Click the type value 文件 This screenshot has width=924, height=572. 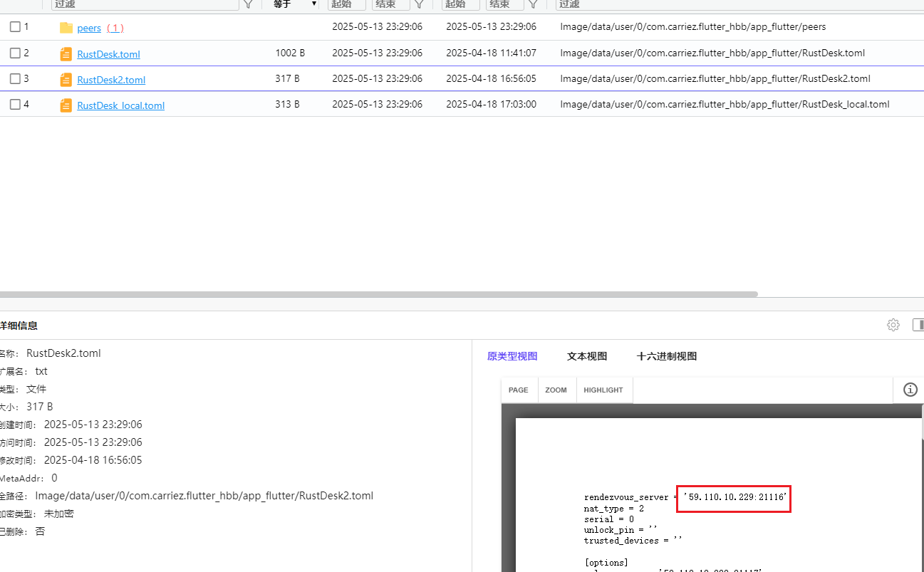click(36, 389)
